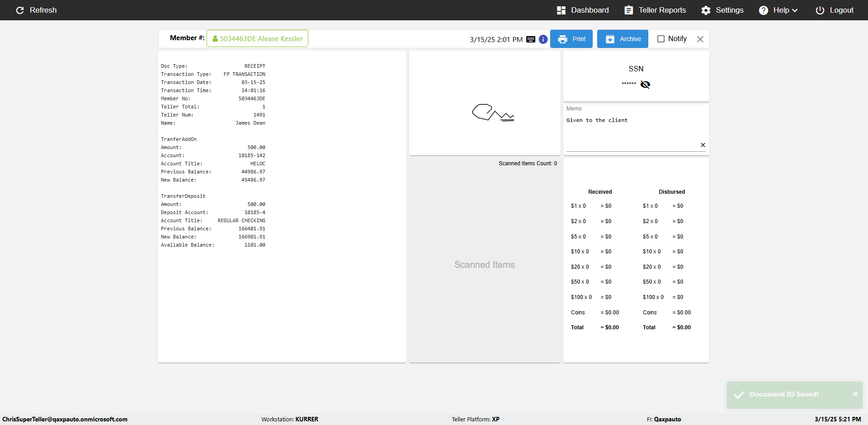The width and height of the screenshot is (868, 425).
Task: Reveal the hidden SSN with eye icon
Action: [645, 84]
